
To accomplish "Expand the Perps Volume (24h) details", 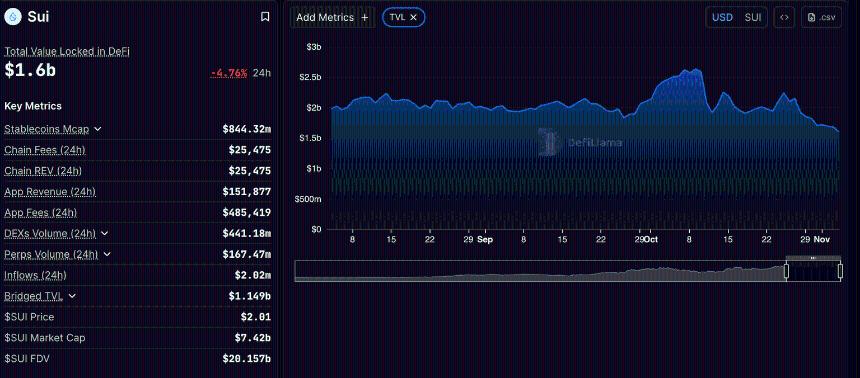I will coord(107,254).
